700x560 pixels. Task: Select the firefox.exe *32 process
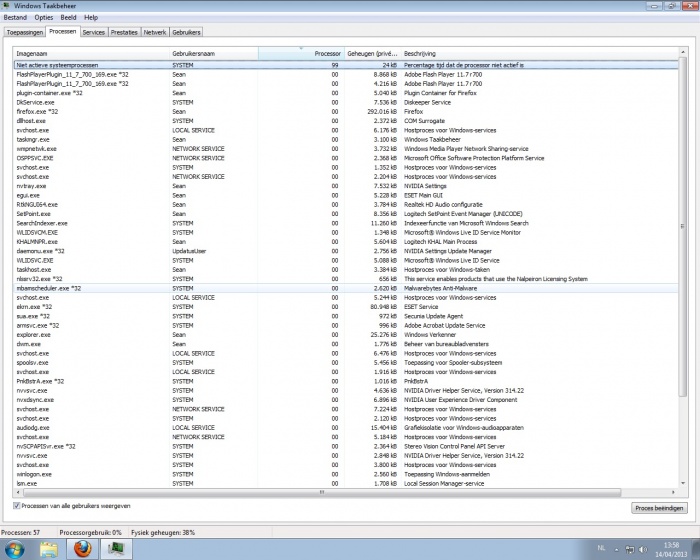tap(346, 112)
